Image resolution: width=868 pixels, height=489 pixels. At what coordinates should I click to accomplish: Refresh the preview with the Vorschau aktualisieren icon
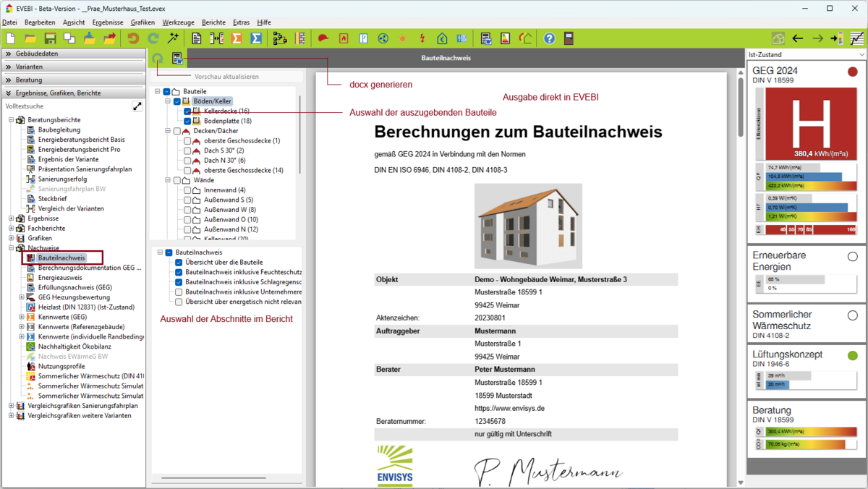(157, 59)
